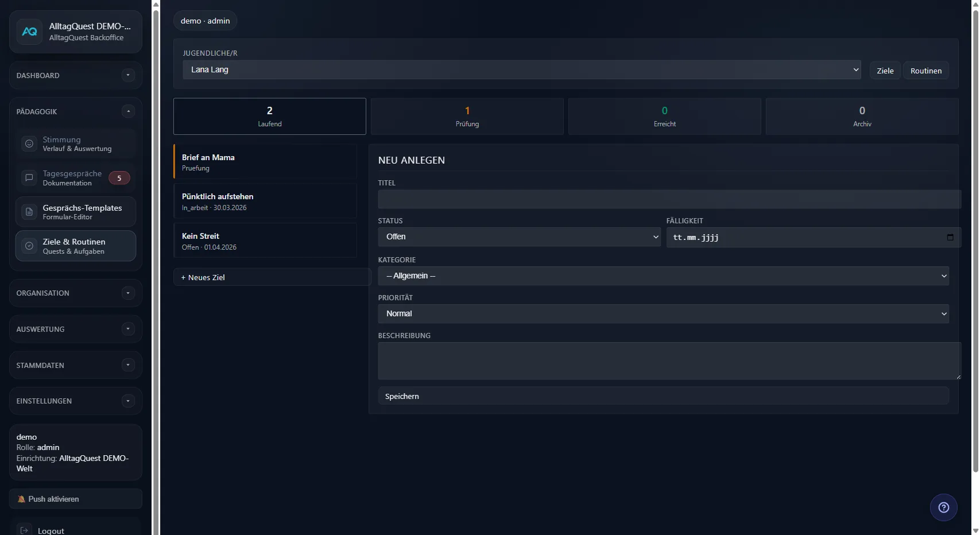Click into the Titel input field

[668, 199]
